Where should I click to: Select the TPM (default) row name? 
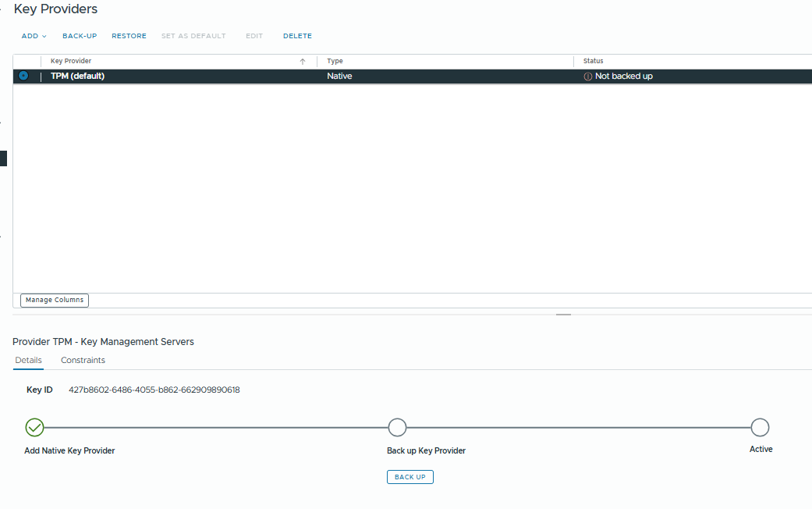tap(77, 77)
